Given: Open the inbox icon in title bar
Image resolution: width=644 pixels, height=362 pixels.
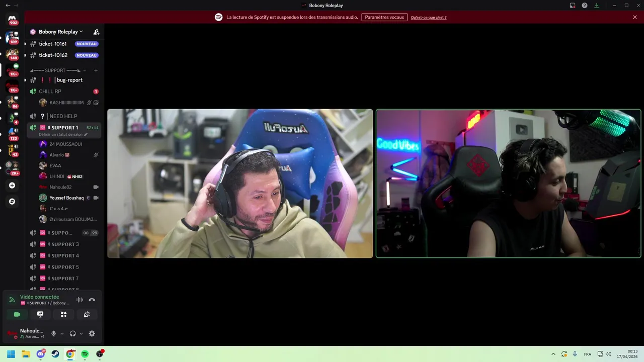Looking at the screenshot, I should (x=573, y=6).
